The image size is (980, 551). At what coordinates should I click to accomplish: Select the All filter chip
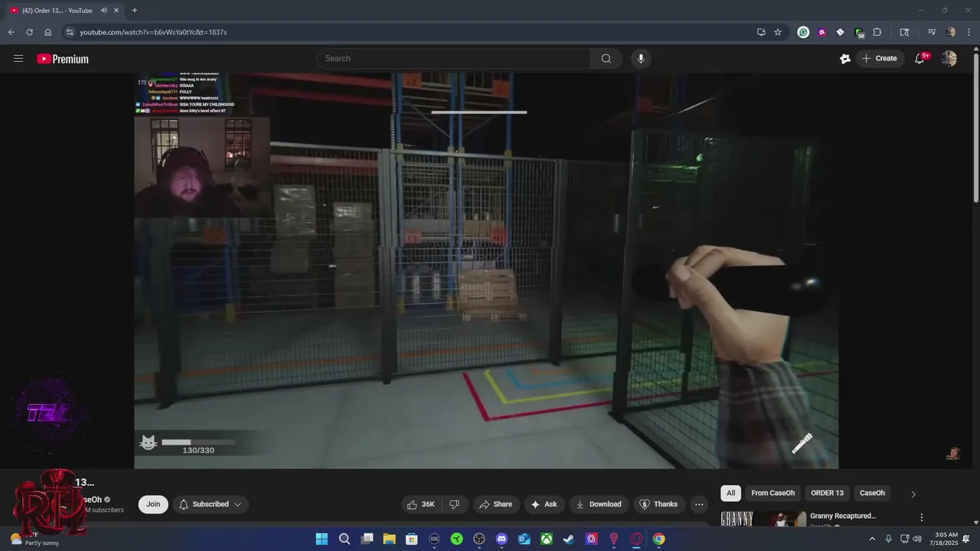(x=730, y=493)
